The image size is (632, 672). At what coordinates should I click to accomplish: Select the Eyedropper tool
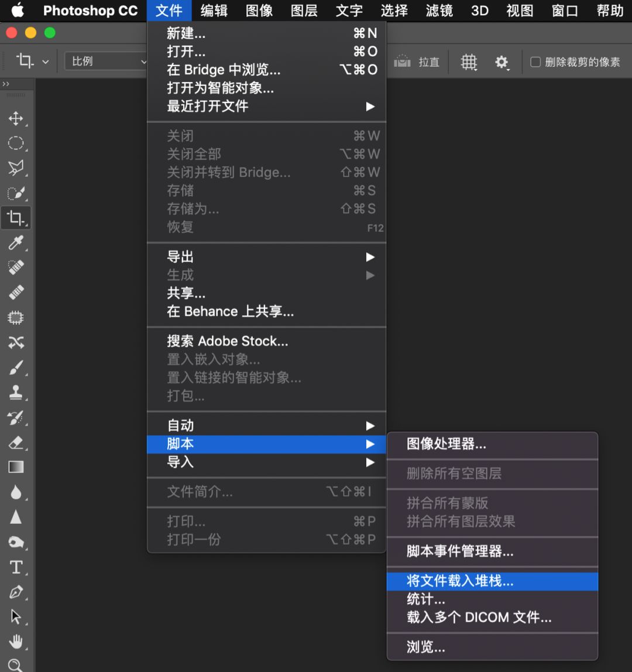tap(16, 243)
